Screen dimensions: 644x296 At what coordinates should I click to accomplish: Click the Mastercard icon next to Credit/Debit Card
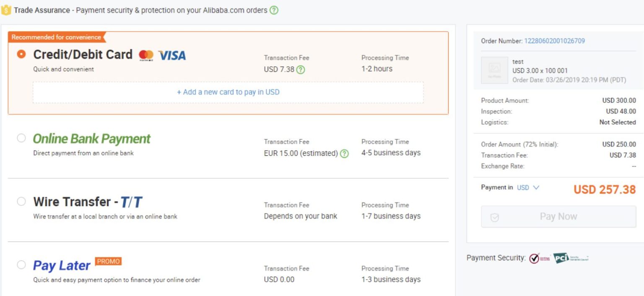click(145, 54)
